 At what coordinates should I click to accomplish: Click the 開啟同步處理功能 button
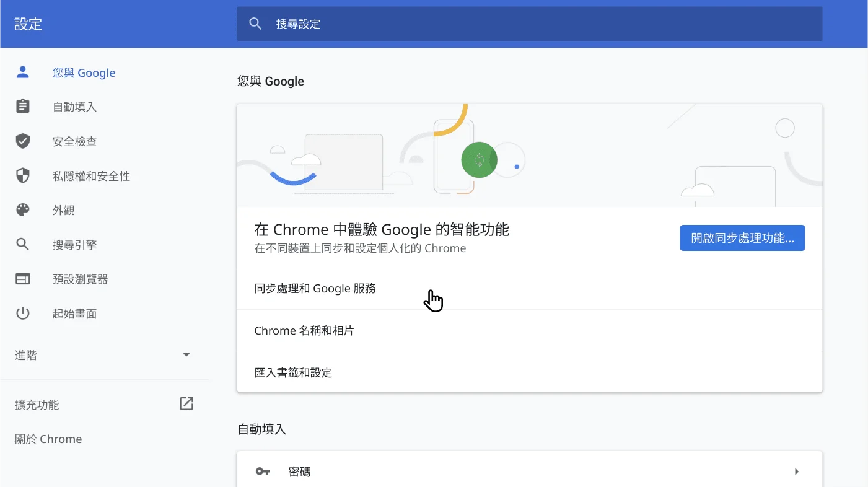click(742, 237)
